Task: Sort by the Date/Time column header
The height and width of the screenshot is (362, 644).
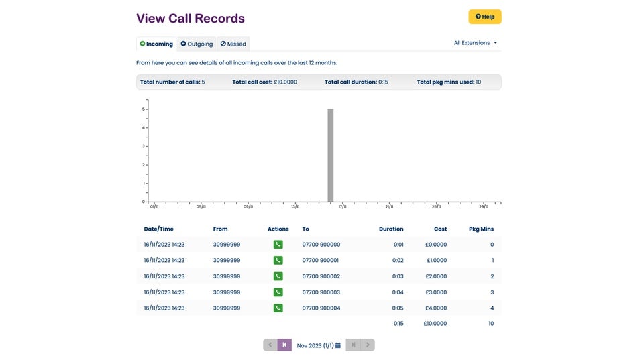Action: (158, 229)
